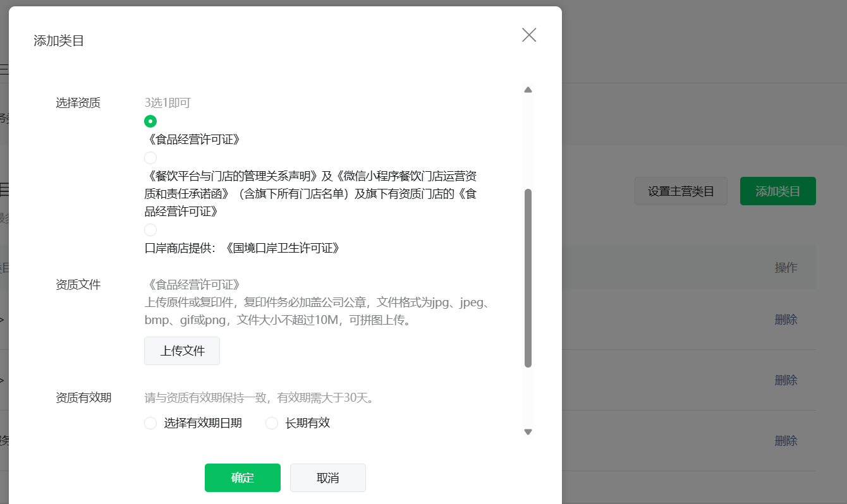Viewport: 847px width, 504px height.
Task: Click the hamburger menu icon at the left edge
Action: pyautogui.click(x=3, y=69)
